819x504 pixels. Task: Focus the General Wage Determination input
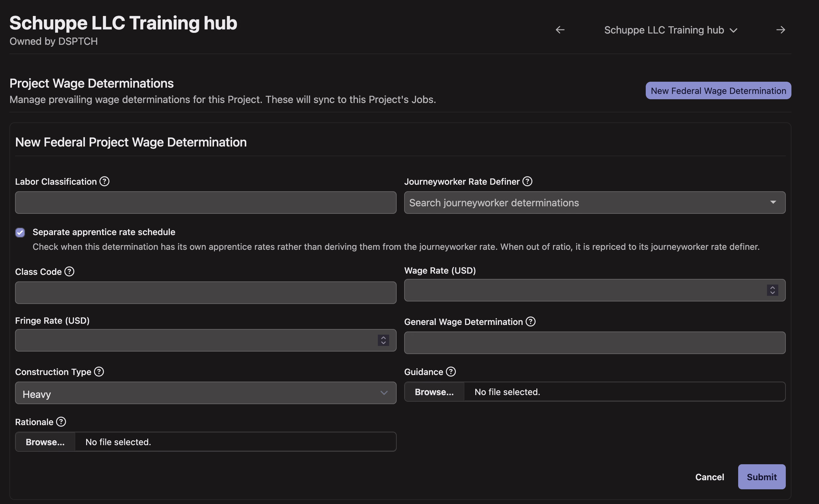coord(594,343)
